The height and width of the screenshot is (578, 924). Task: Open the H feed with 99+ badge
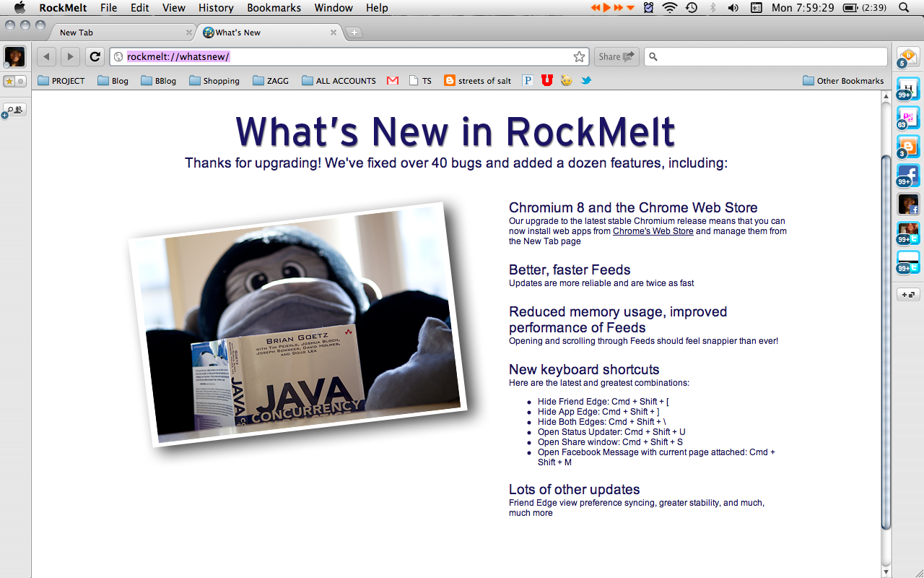(x=908, y=88)
